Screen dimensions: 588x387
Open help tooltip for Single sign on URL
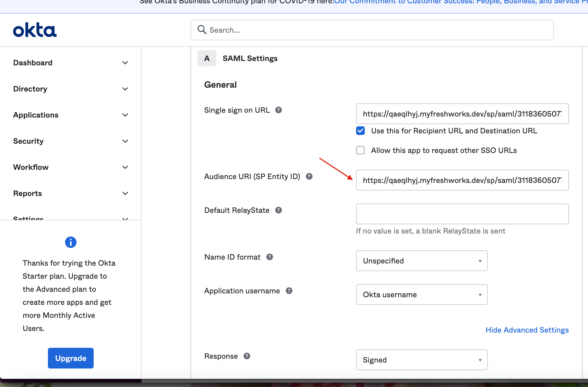(x=278, y=110)
